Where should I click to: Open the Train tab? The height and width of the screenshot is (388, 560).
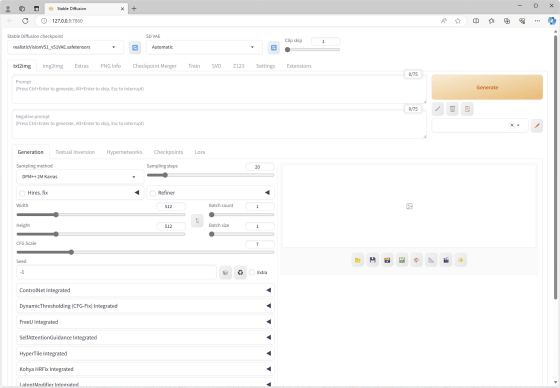(194, 66)
